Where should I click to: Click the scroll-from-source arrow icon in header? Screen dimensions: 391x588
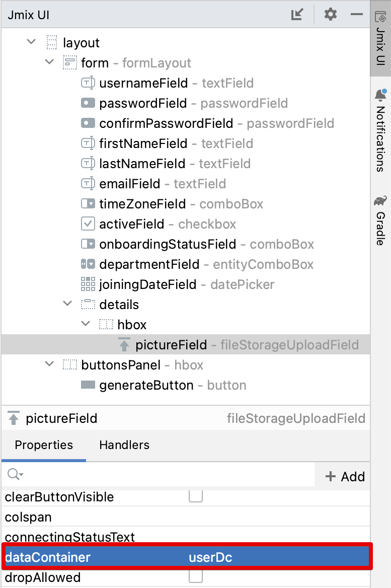[x=297, y=15]
